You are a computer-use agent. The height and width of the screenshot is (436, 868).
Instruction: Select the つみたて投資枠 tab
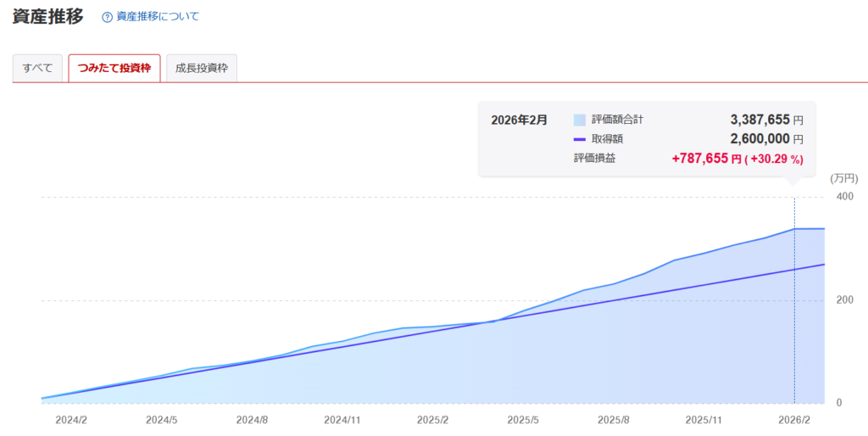click(x=114, y=68)
